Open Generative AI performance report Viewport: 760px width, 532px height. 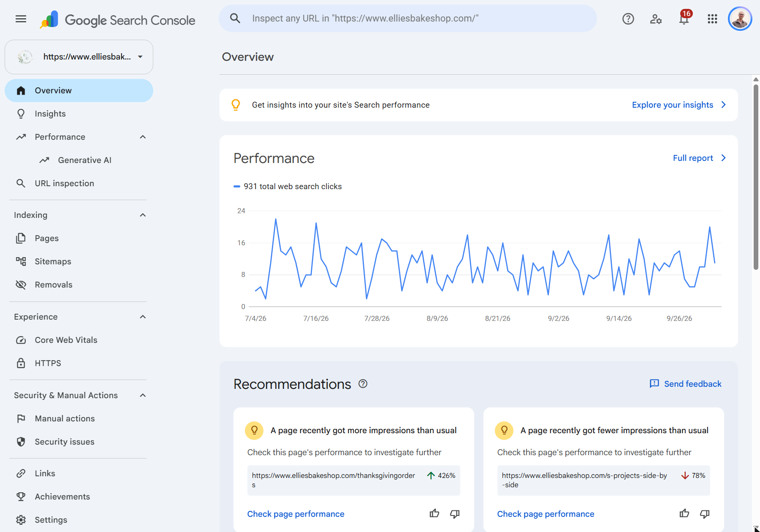click(79, 160)
